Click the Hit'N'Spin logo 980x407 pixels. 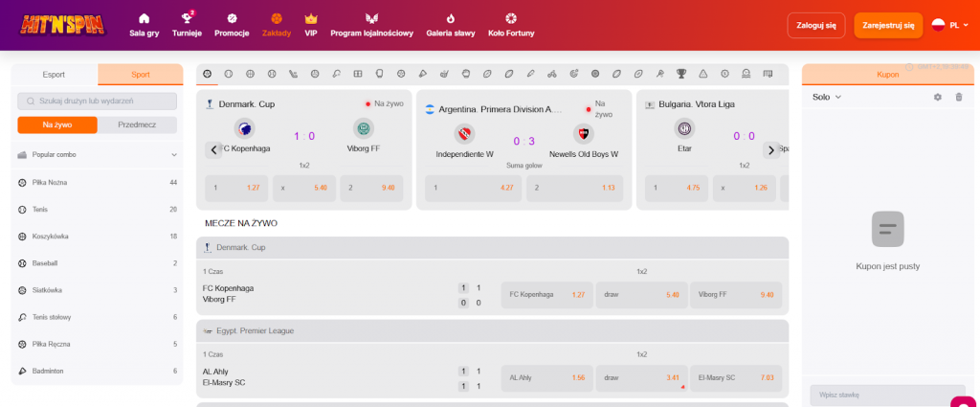coord(62,25)
